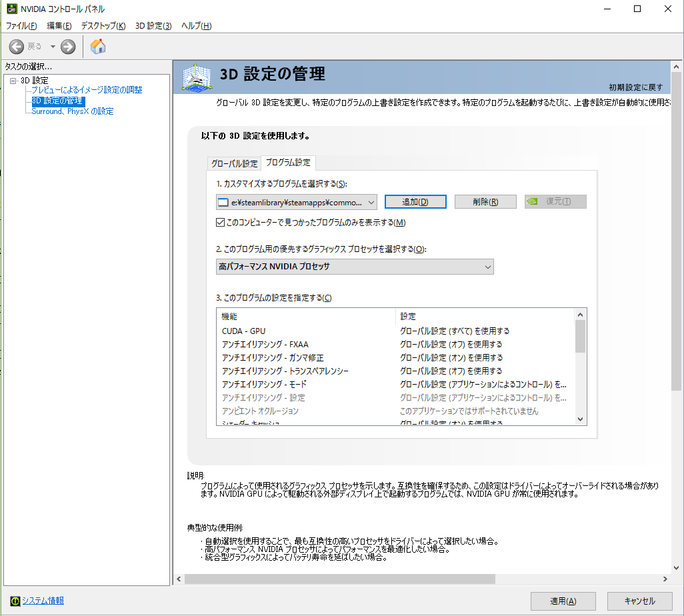
Task: Open the ヘルプ menu
Action: (196, 26)
